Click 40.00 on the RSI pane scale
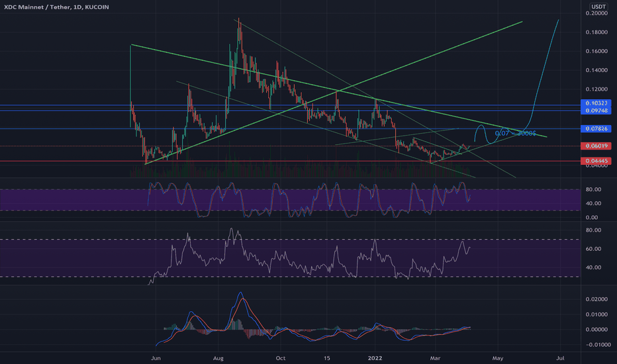 [593, 267]
